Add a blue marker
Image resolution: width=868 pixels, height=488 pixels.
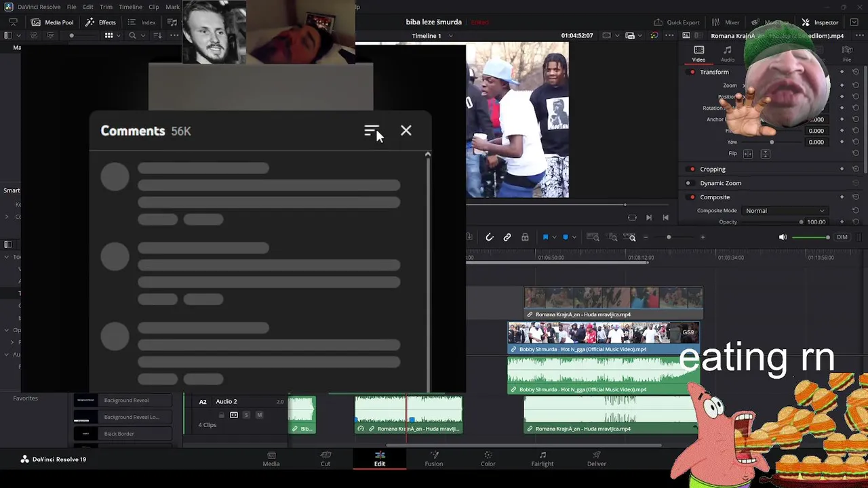pyautogui.click(x=565, y=237)
